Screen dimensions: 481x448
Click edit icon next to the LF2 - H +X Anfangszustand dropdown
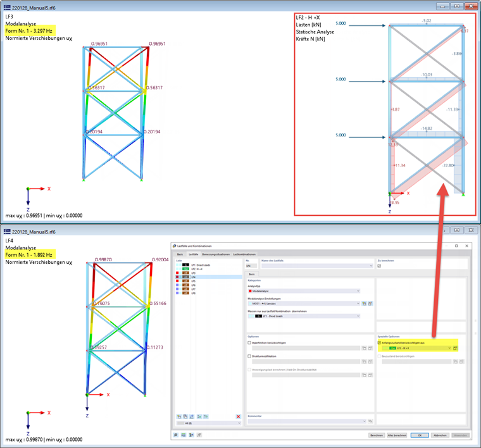tap(455, 348)
